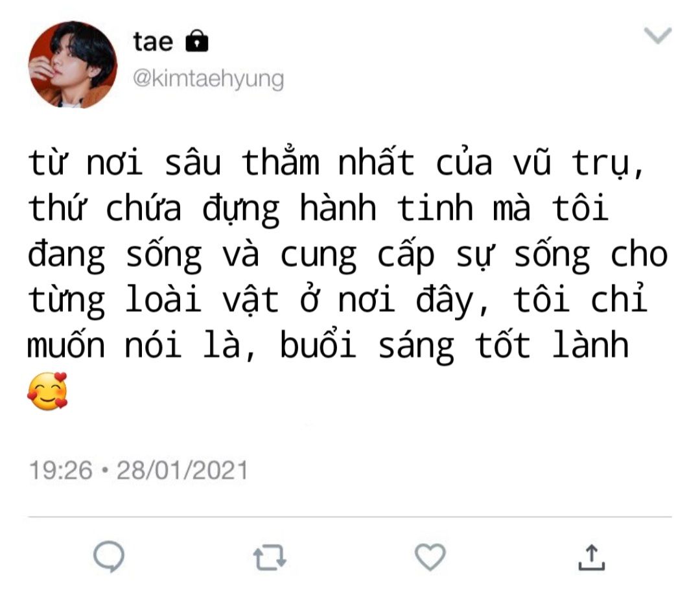Click the padlock icon beside tae

(x=197, y=41)
